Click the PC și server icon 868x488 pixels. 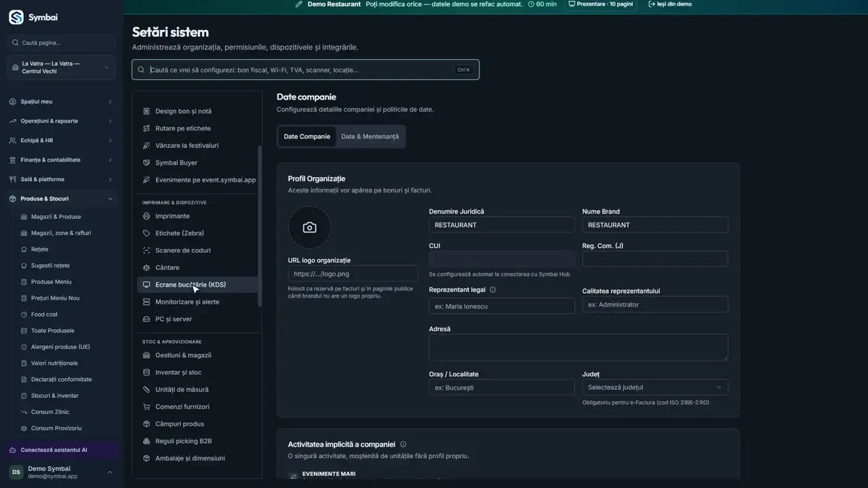coord(146,319)
